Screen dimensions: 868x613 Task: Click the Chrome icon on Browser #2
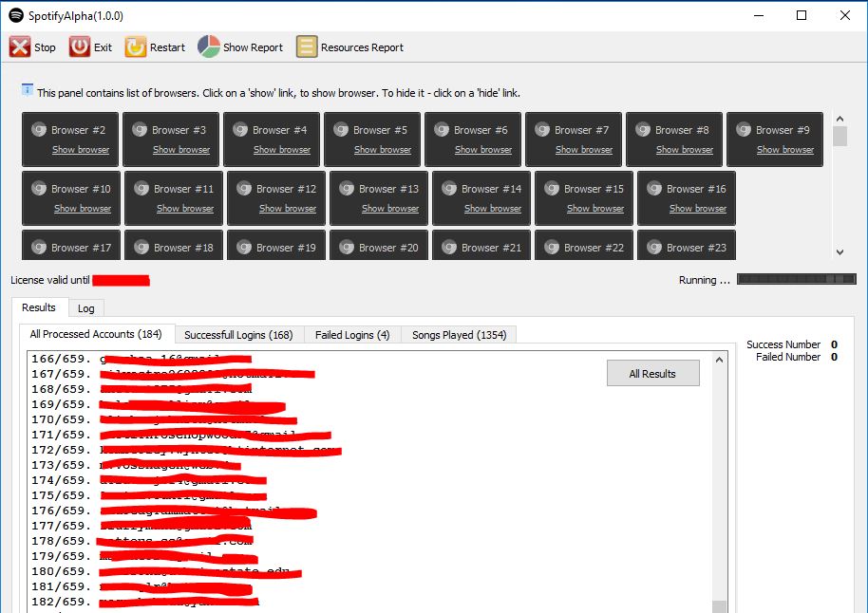coord(39,129)
